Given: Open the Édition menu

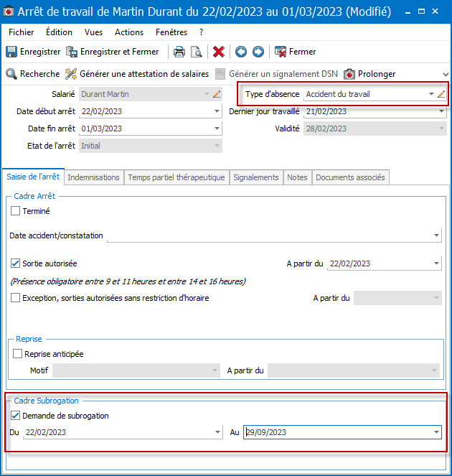Looking at the screenshot, I should coord(59,32).
